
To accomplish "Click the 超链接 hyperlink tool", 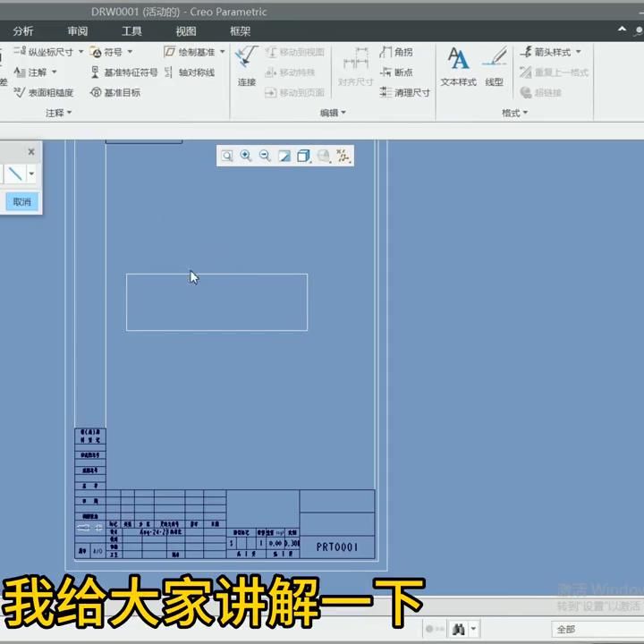I will (540, 92).
